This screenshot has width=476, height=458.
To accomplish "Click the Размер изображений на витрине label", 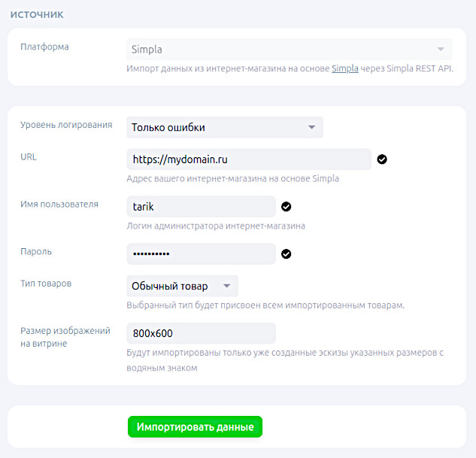I will tap(65, 337).
